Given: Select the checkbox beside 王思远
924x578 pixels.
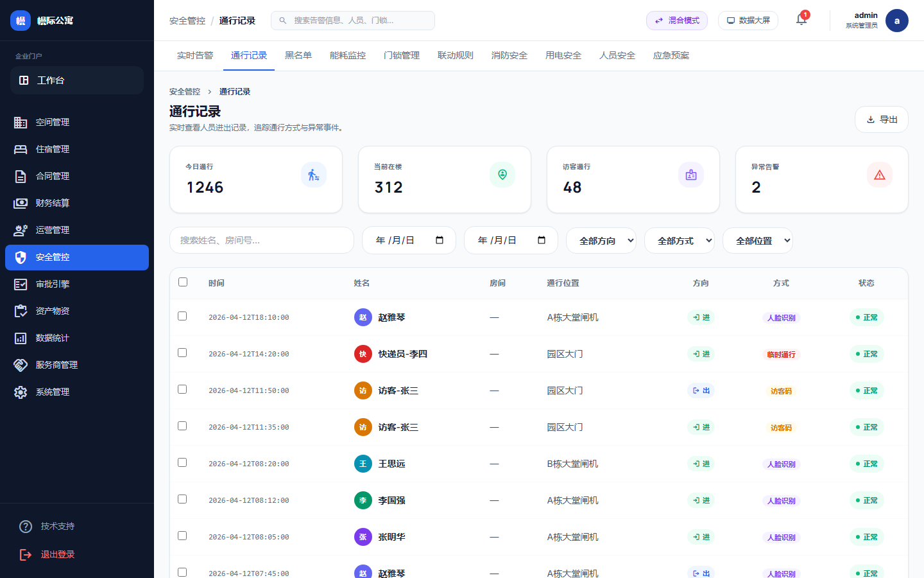Looking at the screenshot, I should (183, 463).
